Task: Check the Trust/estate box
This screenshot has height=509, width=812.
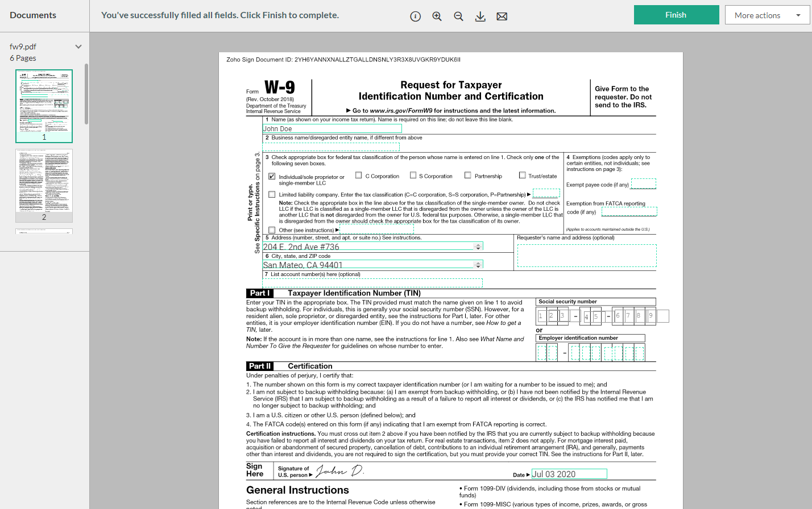Action: [522, 176]
